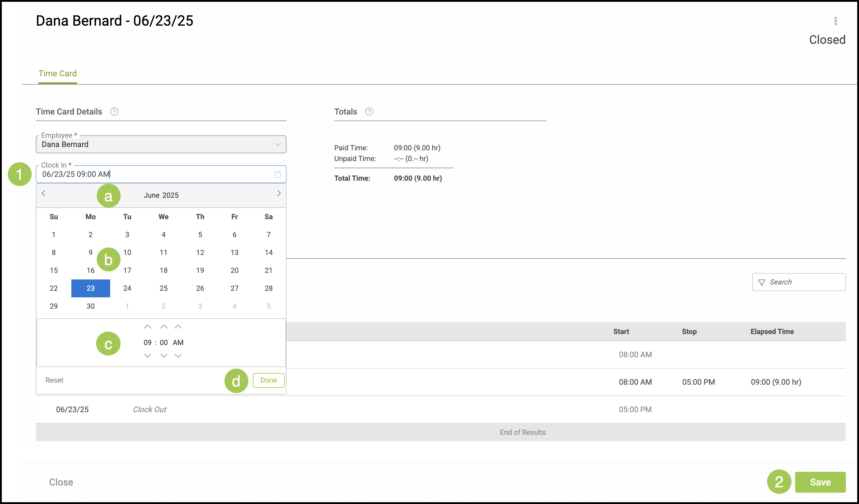The width and height of the screenshot is (859, 504).
Task: Toggle AM/PM with the up arrow
Action: (x=178, y=327)
